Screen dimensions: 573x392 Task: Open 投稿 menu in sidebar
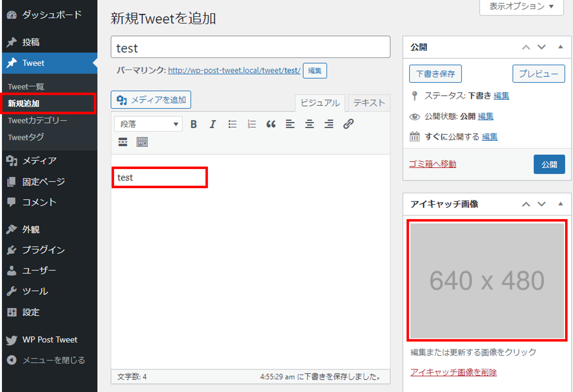(x=50, y=42)
